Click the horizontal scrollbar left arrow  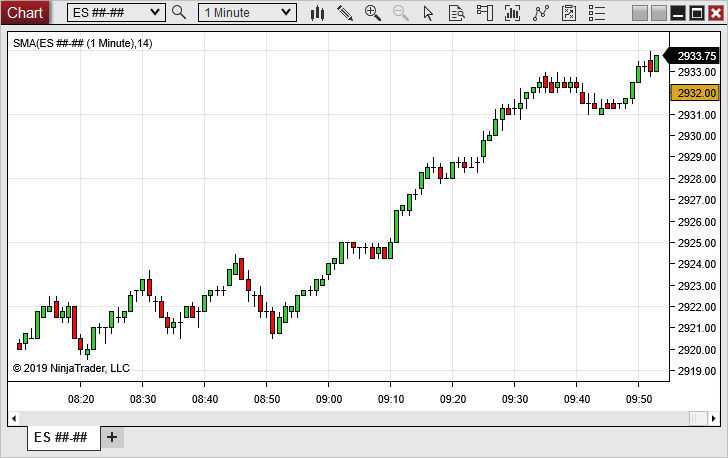14,417
